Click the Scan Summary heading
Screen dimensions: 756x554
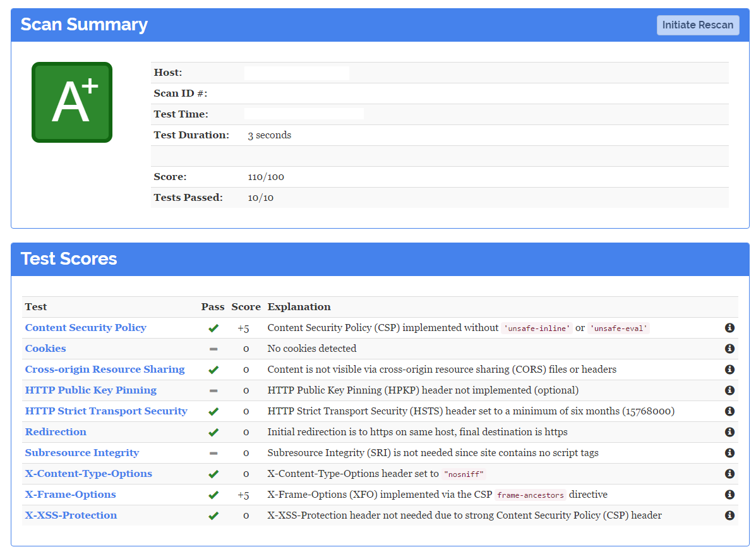coord(84,25)
